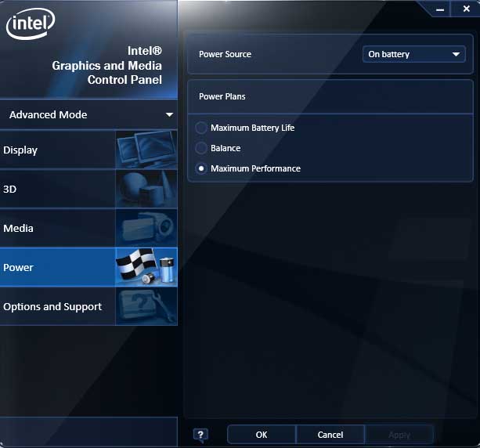Click the greyed-out Apply button

399,435
